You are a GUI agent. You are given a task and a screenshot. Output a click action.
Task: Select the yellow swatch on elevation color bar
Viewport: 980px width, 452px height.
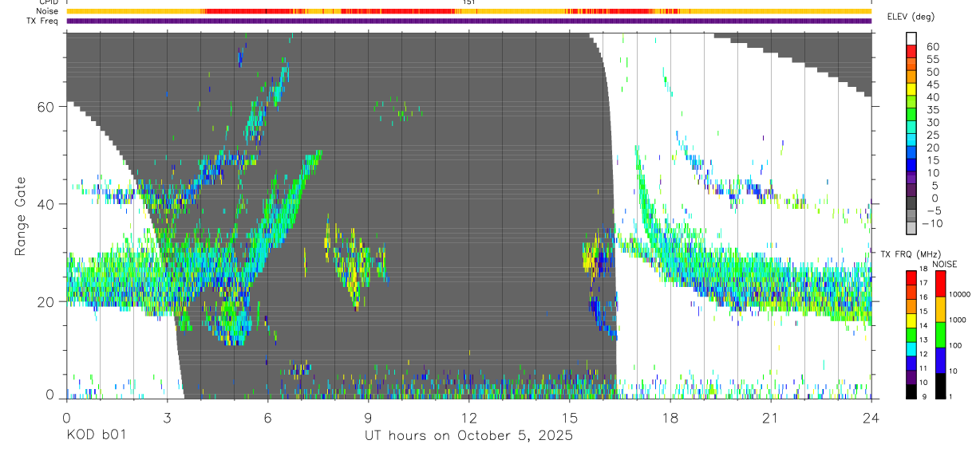coord(912,89)
